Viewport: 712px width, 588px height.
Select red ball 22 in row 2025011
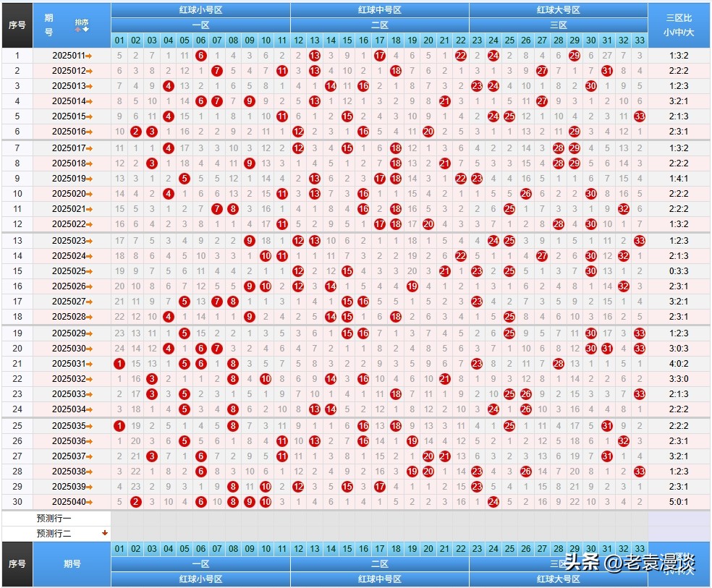click(461, 56)
